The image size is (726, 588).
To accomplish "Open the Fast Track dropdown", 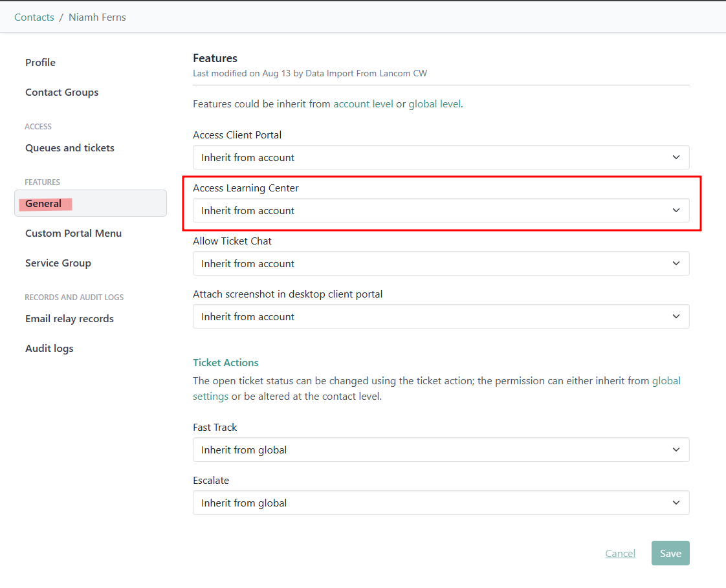I will [x=441, y=450].
